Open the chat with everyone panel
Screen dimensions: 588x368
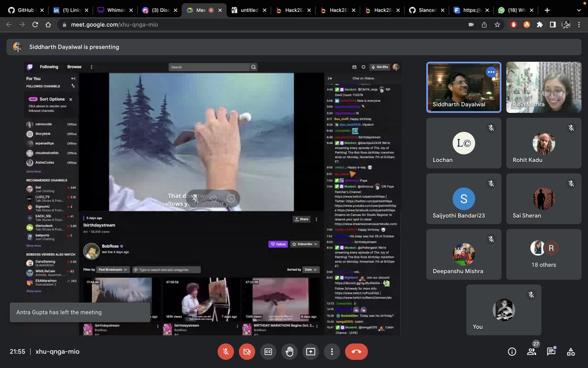[x=551, y=351]
